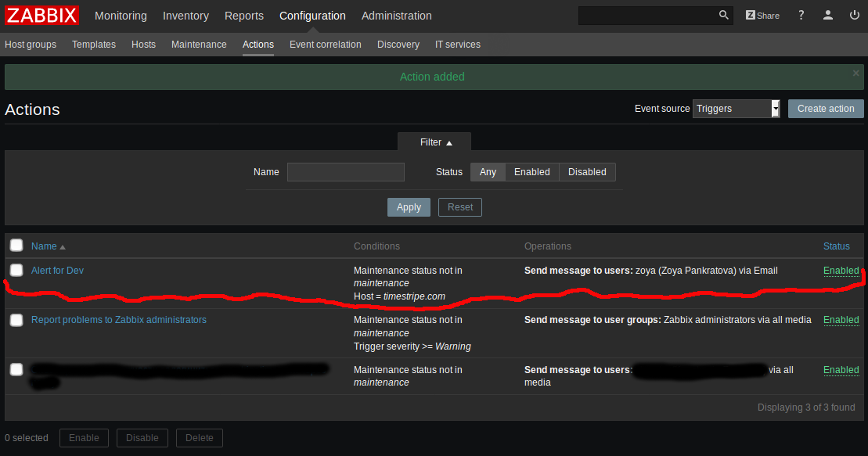Open the Zabbix Share link

click(x=762, y=16)
